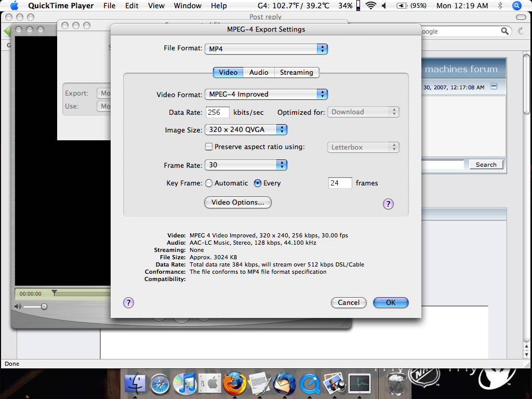
Task: Open the QuickTime Player application menu
Action: coord(61,5)
